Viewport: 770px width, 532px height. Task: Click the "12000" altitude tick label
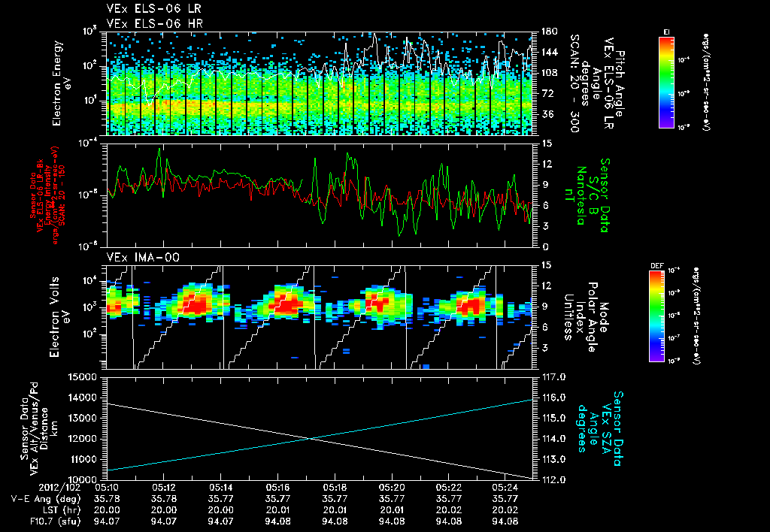point(82,439)
